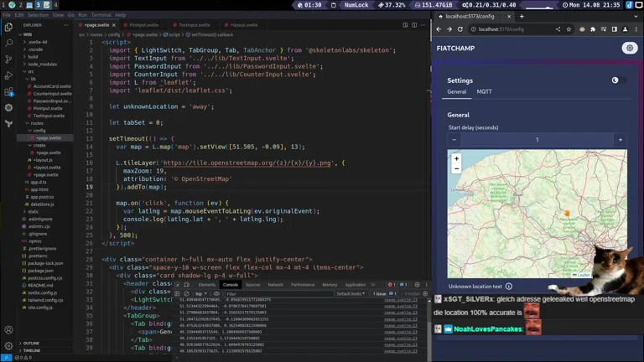Click the map zoom in plus button
Image resolution: width=644 pixels, height=362 pixels.
(456, 158)
